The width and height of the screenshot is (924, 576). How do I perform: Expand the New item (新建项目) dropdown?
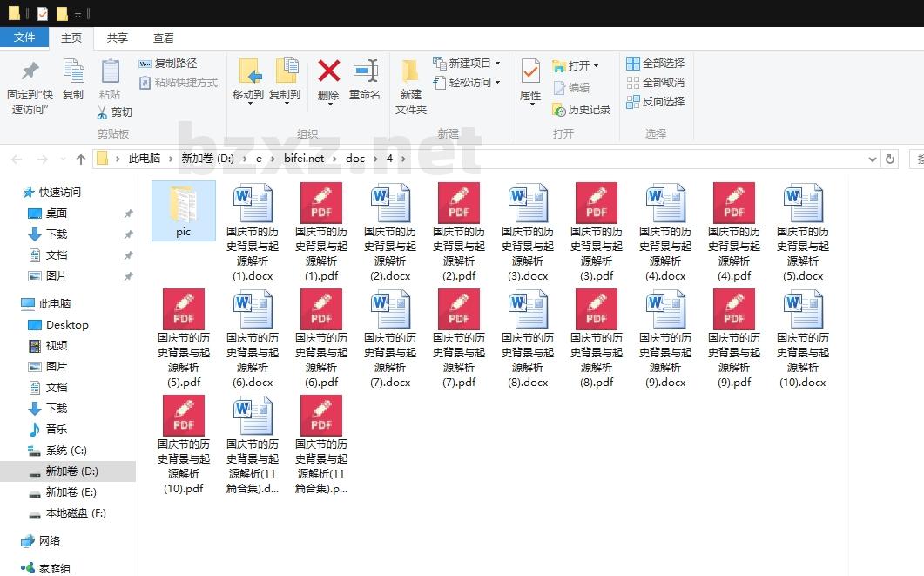(497, 64)
